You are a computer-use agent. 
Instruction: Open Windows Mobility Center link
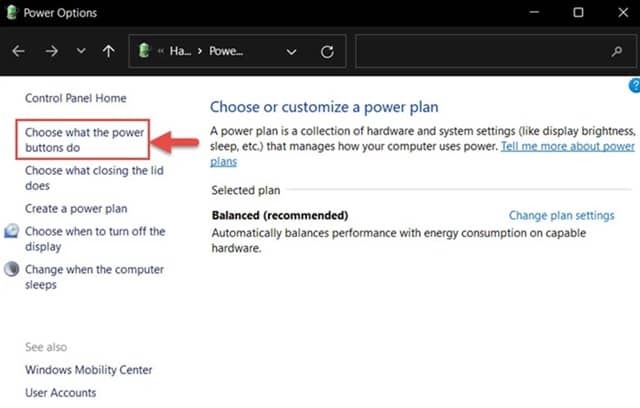point(88,370)
